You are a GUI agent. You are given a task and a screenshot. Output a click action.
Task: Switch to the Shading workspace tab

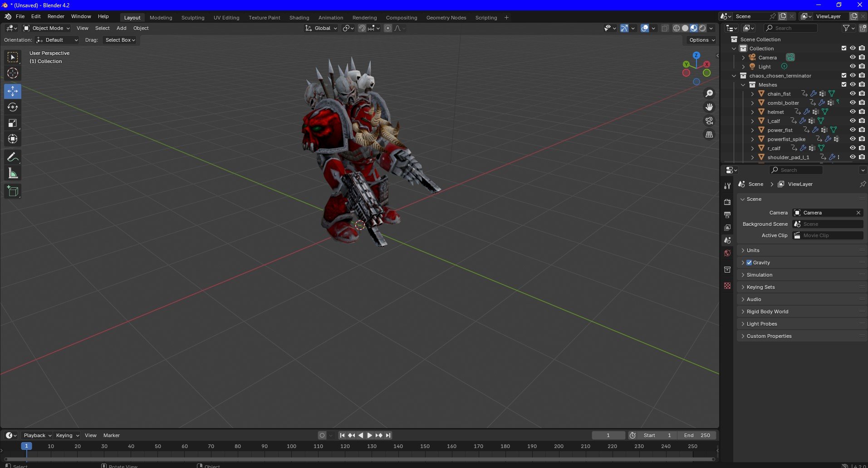pyautogui.click(x=299, y=18)
